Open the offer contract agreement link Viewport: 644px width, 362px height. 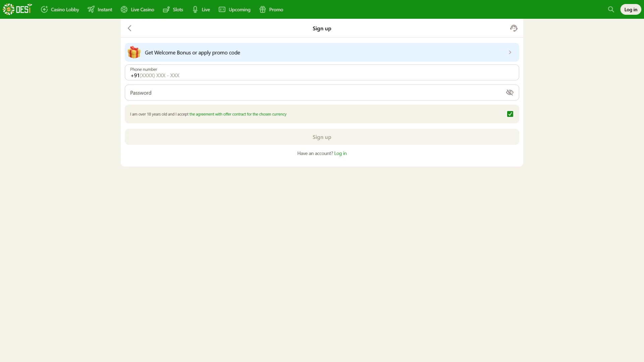click(x=238, y=114)
